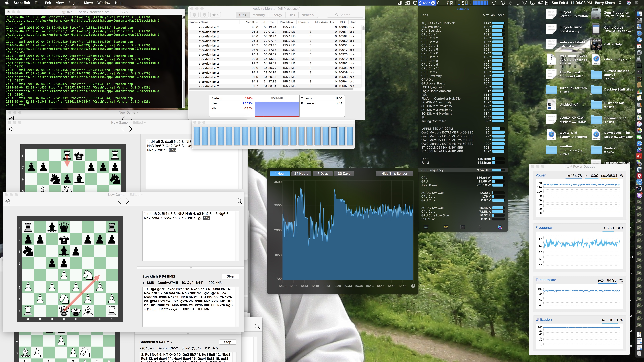Click the magnifier analysis icon in front Stockfish window

tap(239, 201)
